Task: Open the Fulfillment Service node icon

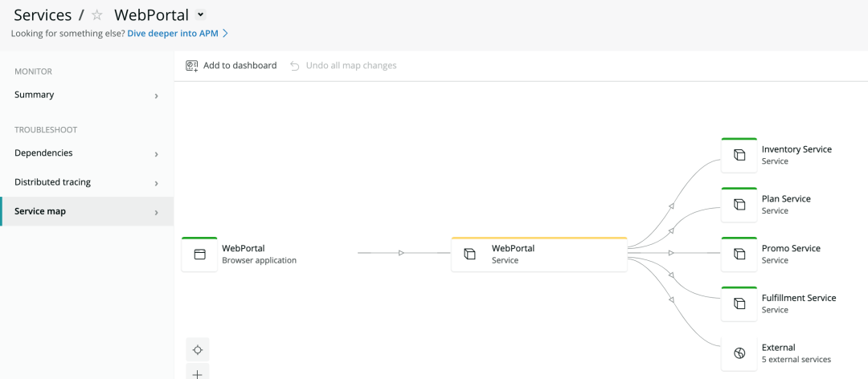Action: [x=739, y=304]
